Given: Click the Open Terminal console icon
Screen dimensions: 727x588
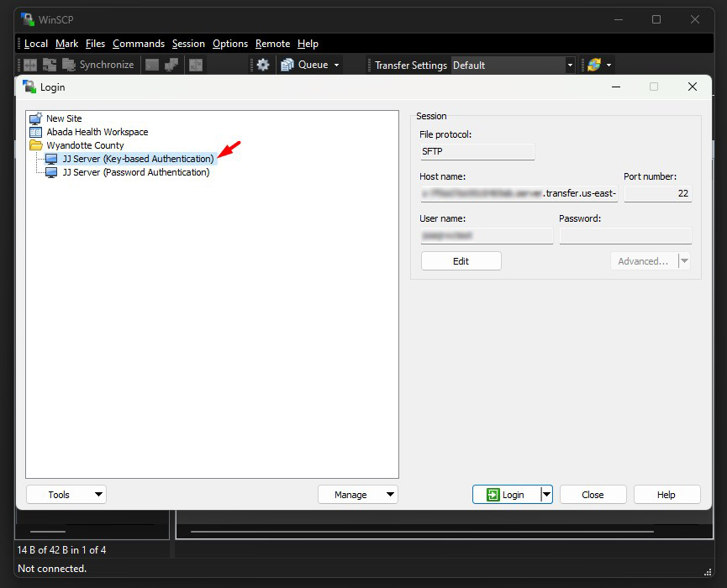Looking at the screenshot, I should (x=152, y=65).
